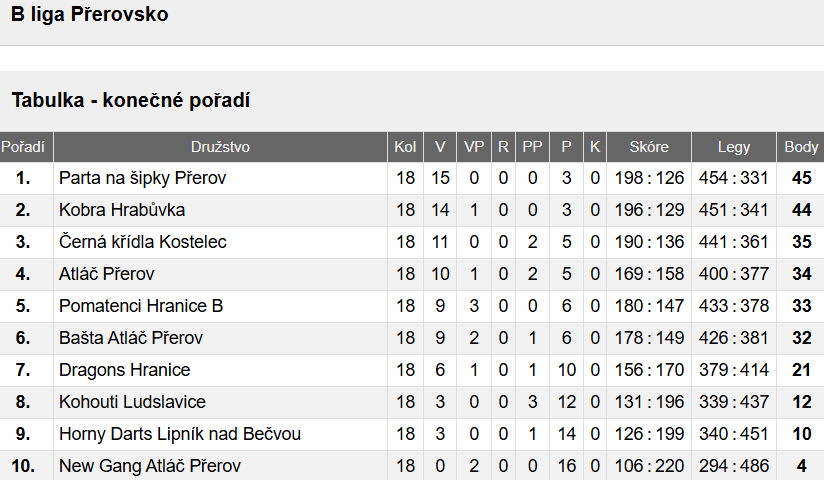Image resolution: width=824 pixels, height=480 pixels.
Task: Select the Body column header
Action: coord(801,147)
